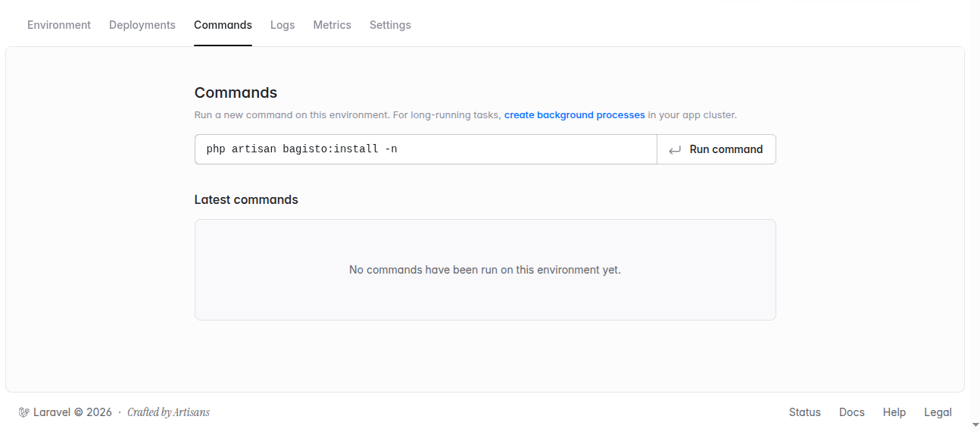Viewport: 980px width, 432px height.
Task: Open the Logs tab
Action: [282, 25]
